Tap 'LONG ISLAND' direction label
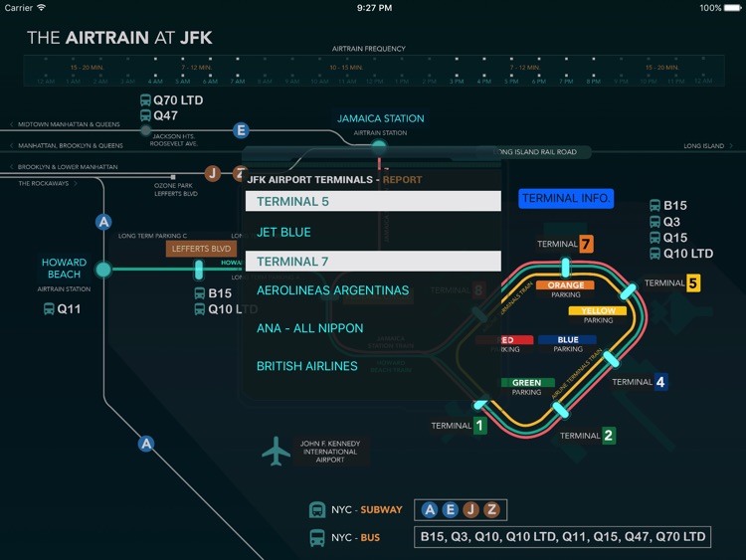Image resolution: width=746 pixels, height=560 pixels. 703,146
